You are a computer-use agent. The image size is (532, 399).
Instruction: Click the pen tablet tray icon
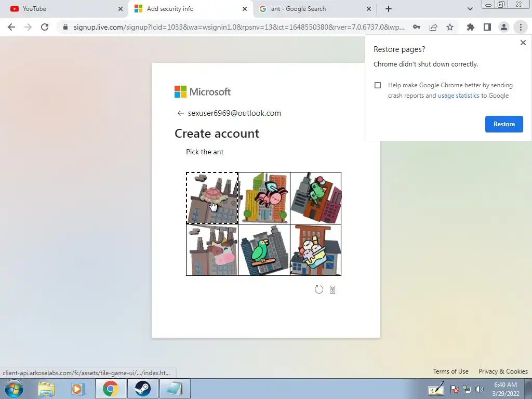pos(435,389)
